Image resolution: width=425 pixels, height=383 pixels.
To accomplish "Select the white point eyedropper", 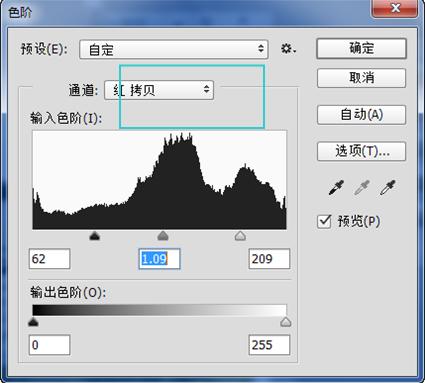I will (388, 187).
